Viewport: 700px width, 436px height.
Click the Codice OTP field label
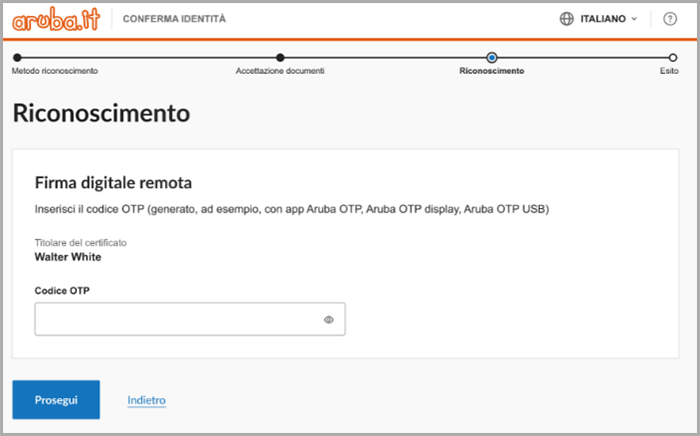pyautogui.click(x=62, y=291)
